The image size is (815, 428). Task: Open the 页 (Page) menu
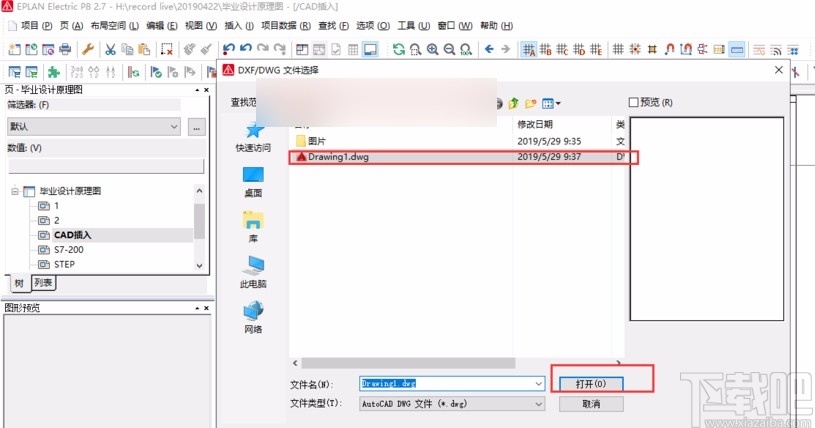(x=71, y=25)
